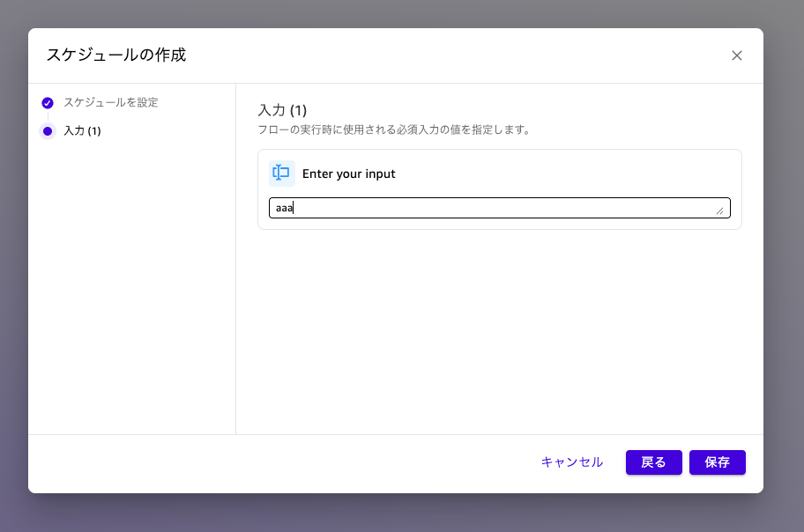Click the 入力 (1) section heading
Viewport: 804px width, 532px height.
(274, 110)
